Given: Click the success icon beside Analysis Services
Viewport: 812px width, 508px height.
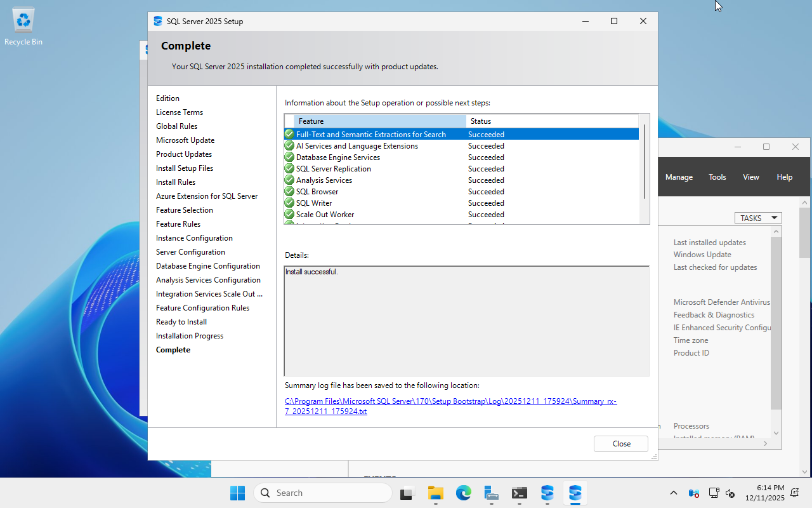Looking at the screenshot, I should 289,180.
